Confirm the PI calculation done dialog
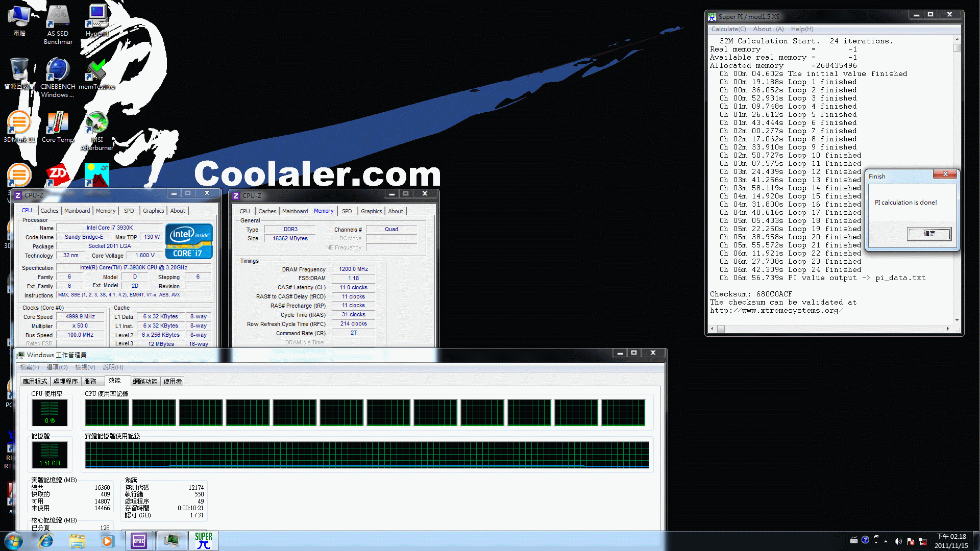Viewport: 980px width, 551px height. pyautogui.click(x=929, y=234)
